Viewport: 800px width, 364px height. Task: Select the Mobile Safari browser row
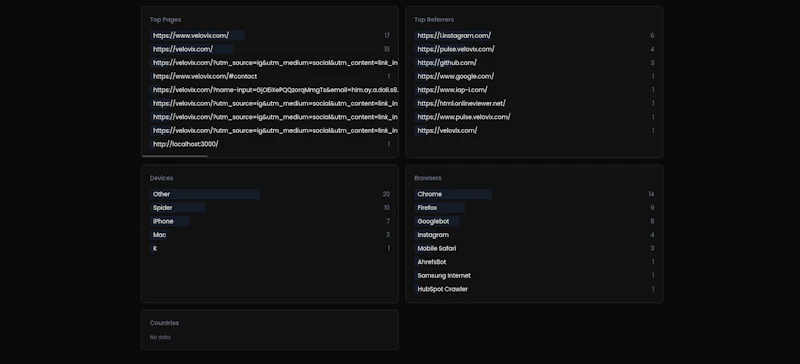(x=534, y=249)
